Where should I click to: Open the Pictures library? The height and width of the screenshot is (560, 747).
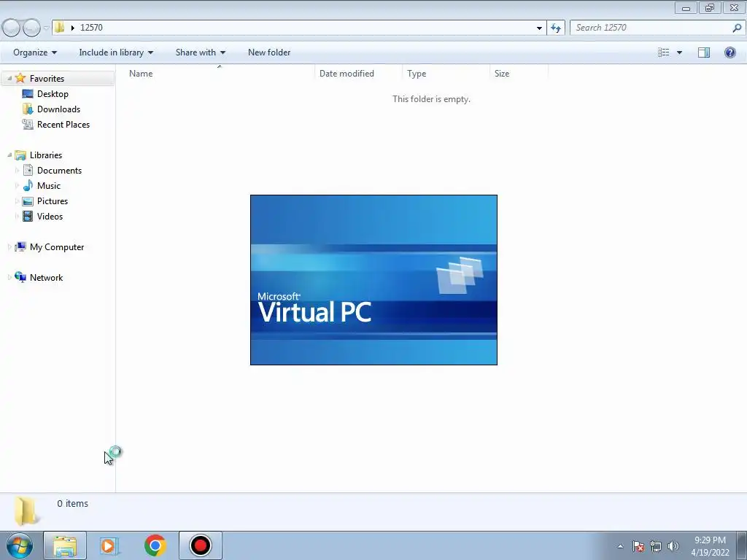[x=53, y=201]
